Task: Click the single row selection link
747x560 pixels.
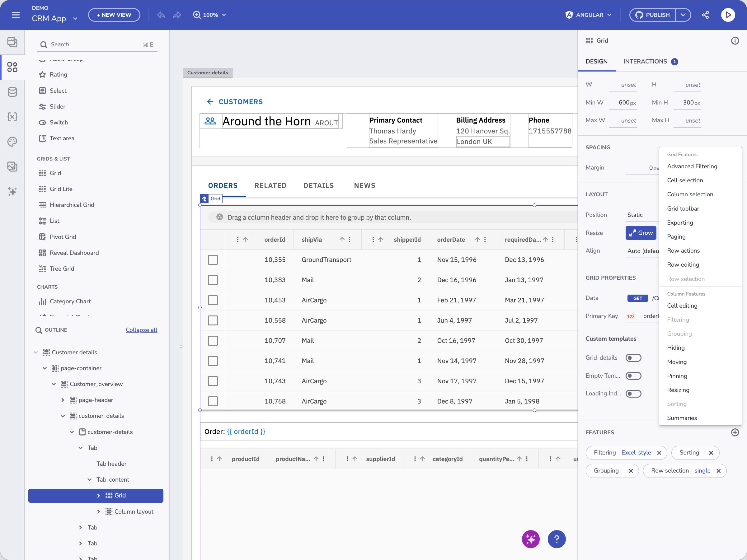Action: click(x=702, y=470)
